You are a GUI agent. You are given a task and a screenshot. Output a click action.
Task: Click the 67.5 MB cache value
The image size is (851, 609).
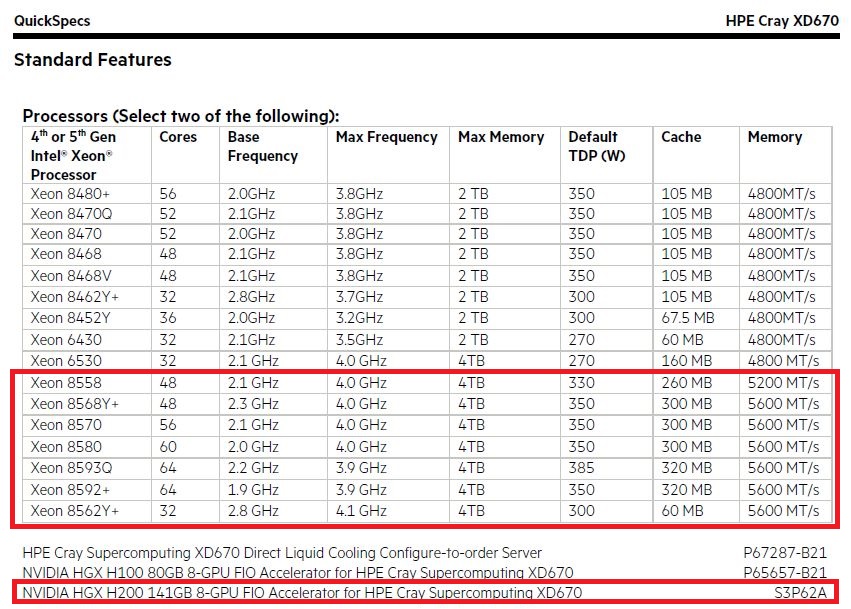click(x=687, y=318)
